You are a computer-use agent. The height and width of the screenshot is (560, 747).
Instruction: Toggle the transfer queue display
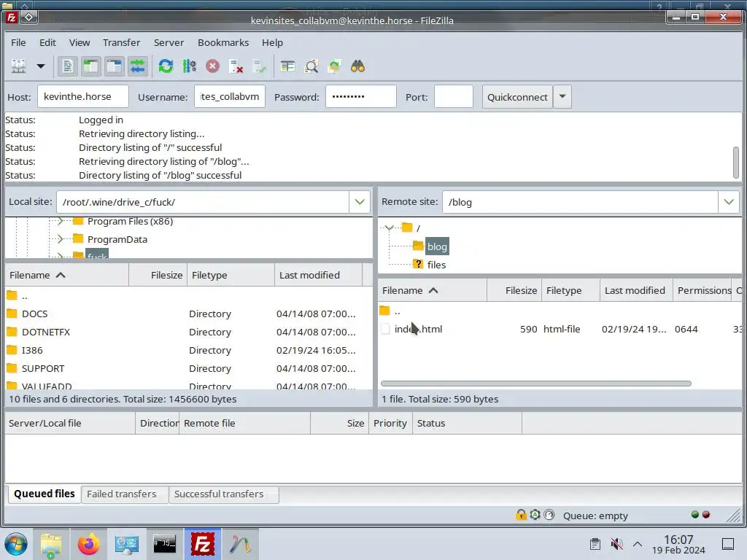pos(138,66)
